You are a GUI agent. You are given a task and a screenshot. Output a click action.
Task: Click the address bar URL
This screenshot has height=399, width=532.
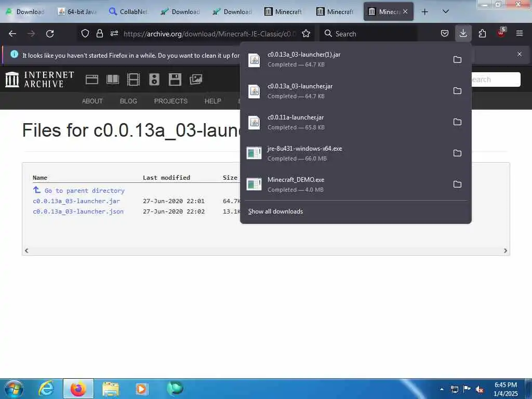[209, 34]
